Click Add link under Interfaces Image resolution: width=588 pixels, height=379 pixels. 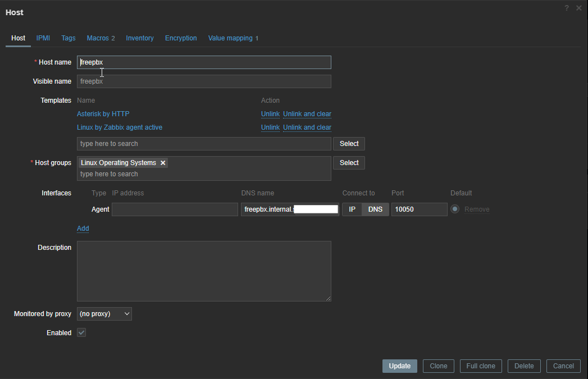tap(83, 229)
